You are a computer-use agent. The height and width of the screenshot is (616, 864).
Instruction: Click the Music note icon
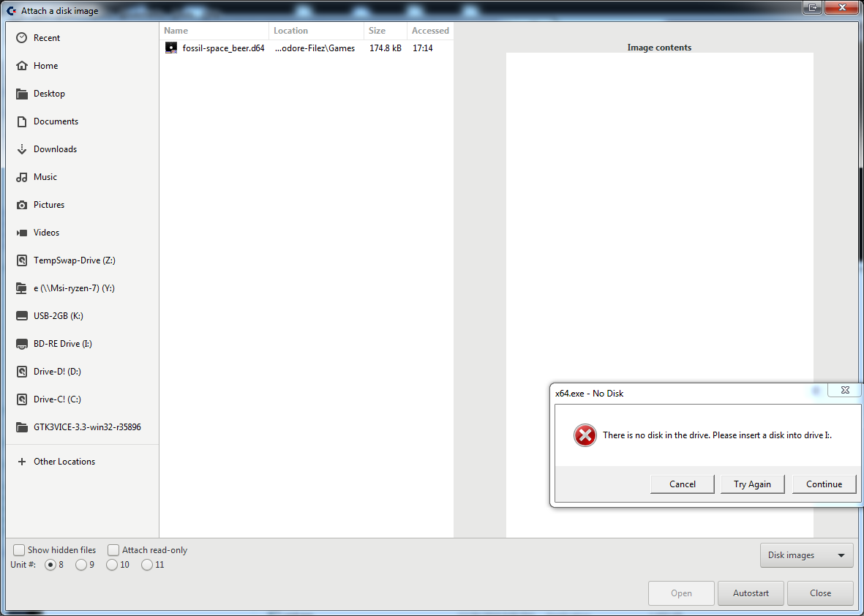tap(22, 177)
